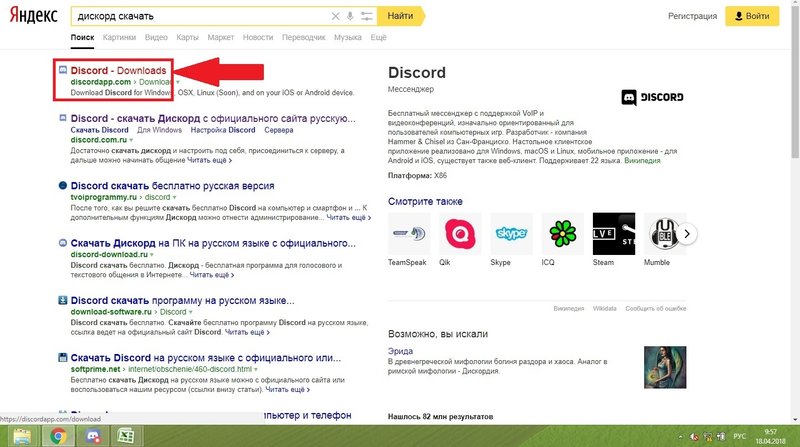Open 'Discord скачать программу на русском языке' result
The width and height of the screenshot is (800, 447).
pos(182,300)
